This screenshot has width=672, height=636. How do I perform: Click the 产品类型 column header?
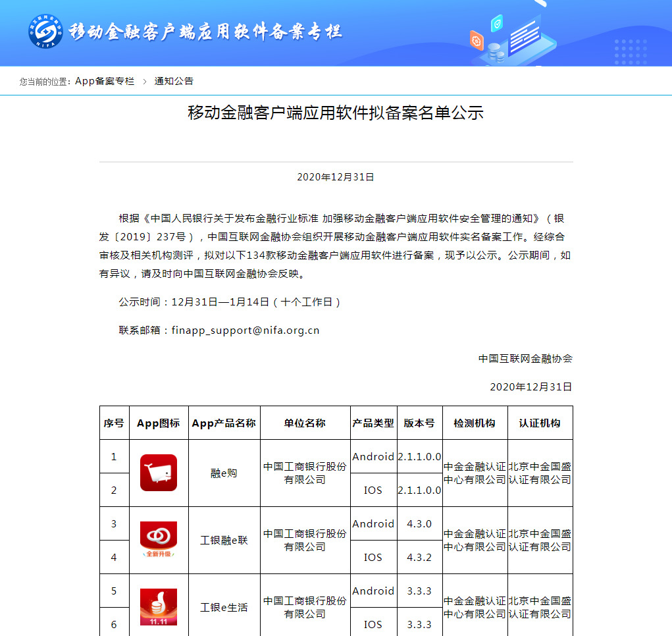coord(374,423)
